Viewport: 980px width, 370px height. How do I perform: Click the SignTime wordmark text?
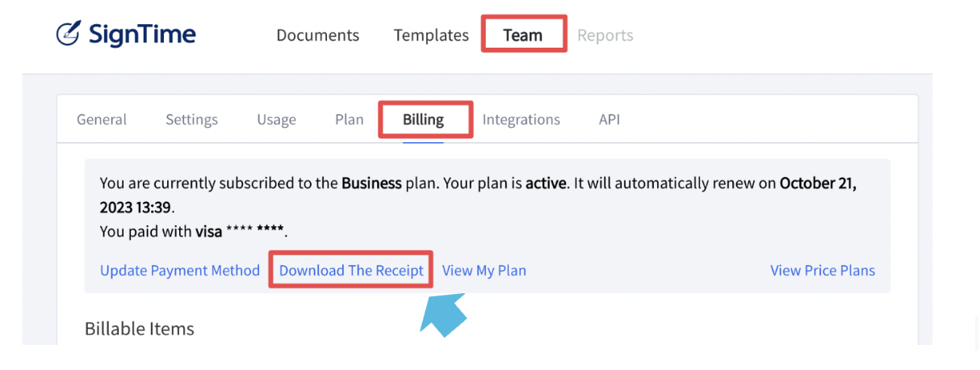142,34
